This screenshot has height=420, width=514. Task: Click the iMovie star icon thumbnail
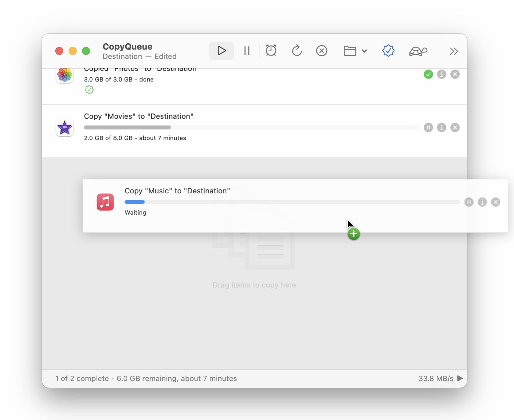(65, 127)
